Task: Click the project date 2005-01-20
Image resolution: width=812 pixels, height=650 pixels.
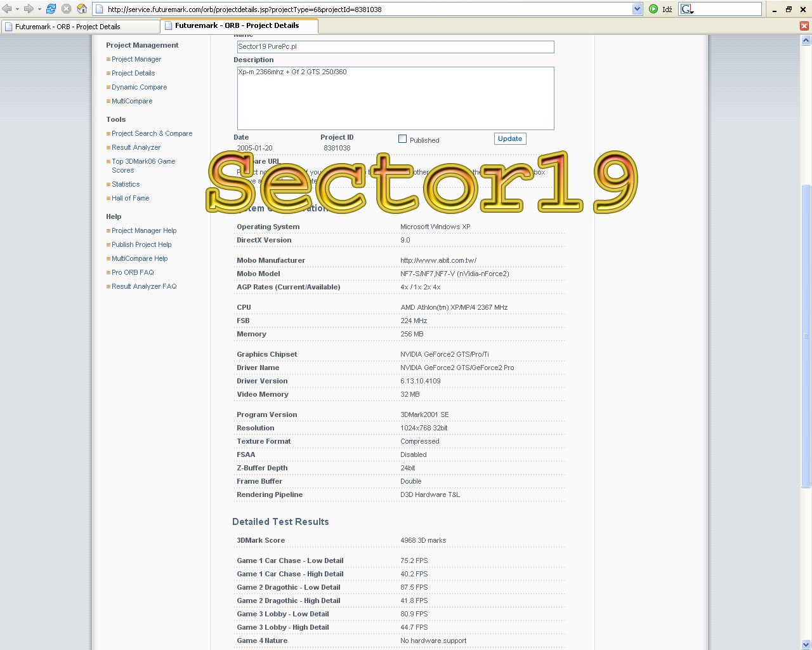Action: tap(254, 148)
